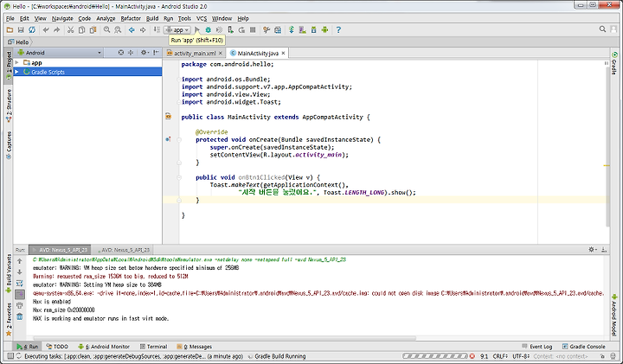Open the 'app' run configuration dropdown
623x364 pixels.
click(177, 29)
